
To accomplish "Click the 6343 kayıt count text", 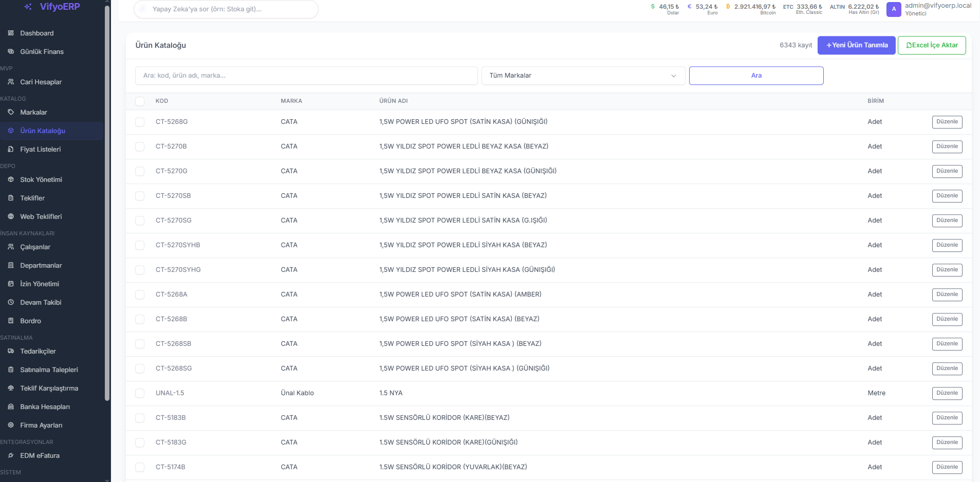I will 796,45.
